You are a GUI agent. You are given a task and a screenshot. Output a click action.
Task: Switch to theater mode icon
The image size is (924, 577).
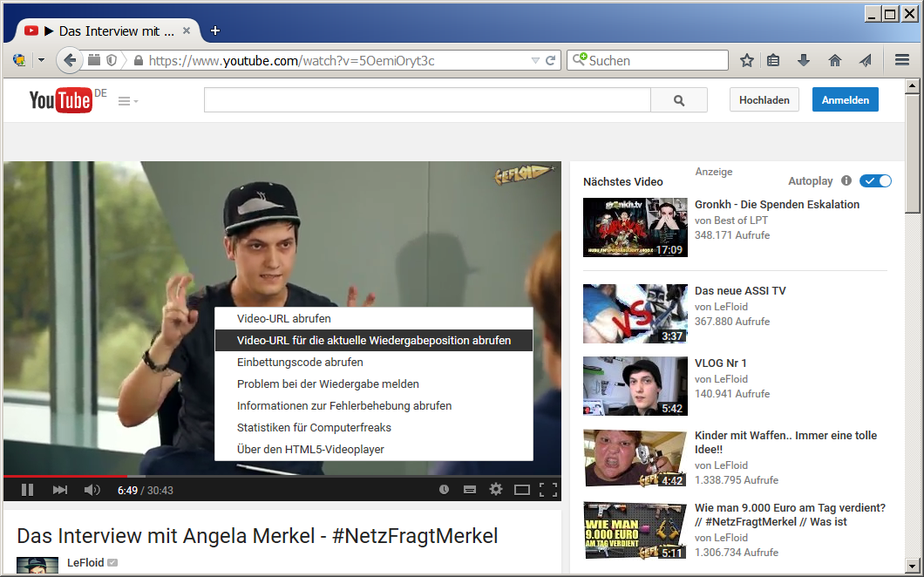pyautogui.click(x=522, y=490)
